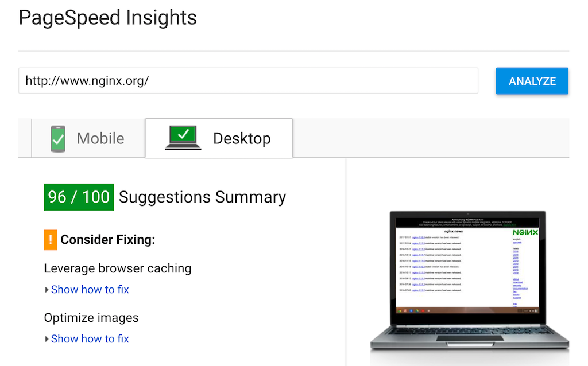Click the "Leverage browser caching" rule text

coord(118,268)
